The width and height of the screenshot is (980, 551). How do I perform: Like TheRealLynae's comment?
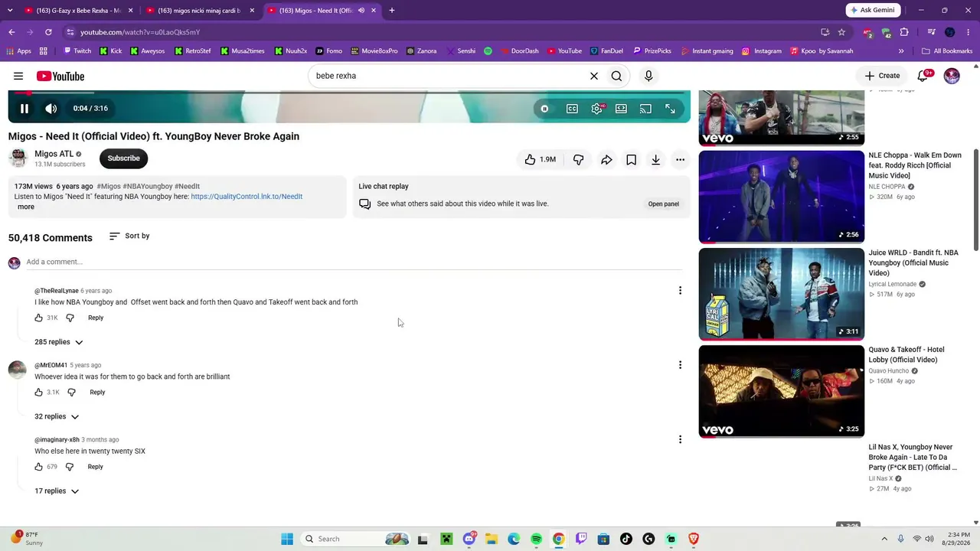click(39, 318)
